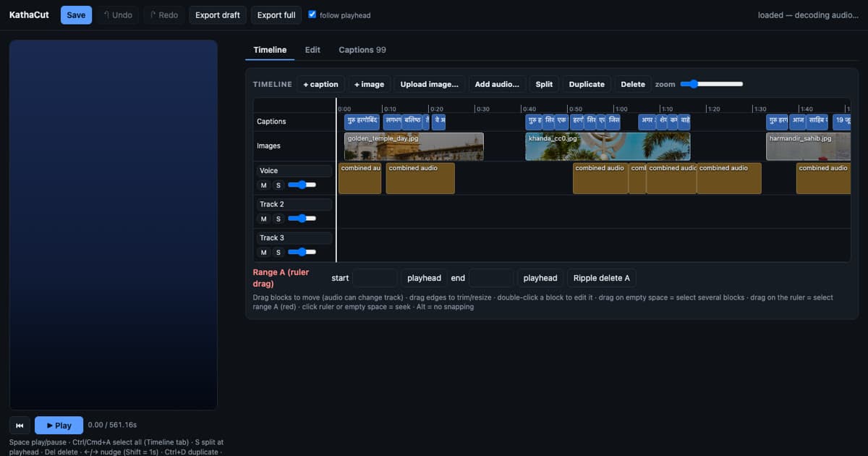The image size is (868, 456).
Task: Delete the selected block
Action: tap(633, 85)
